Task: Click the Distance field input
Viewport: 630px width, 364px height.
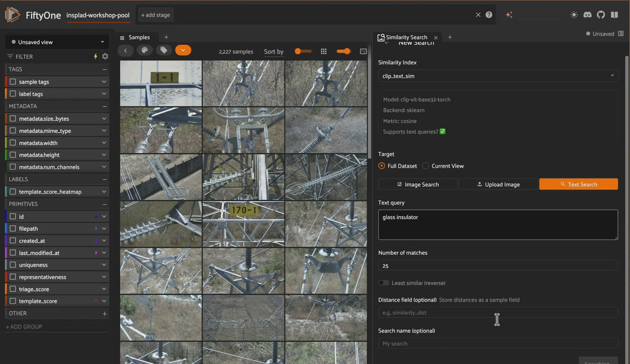Action: pyautogui.click(x=498, y=313)
